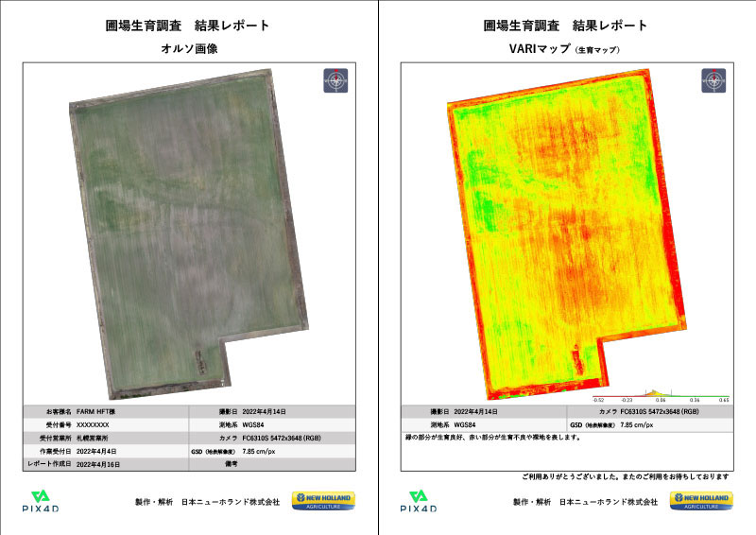Click the right page's 圃場生育調査 結果レポート title
Viewport: 756px width, 535px height.
pos(565,26)
